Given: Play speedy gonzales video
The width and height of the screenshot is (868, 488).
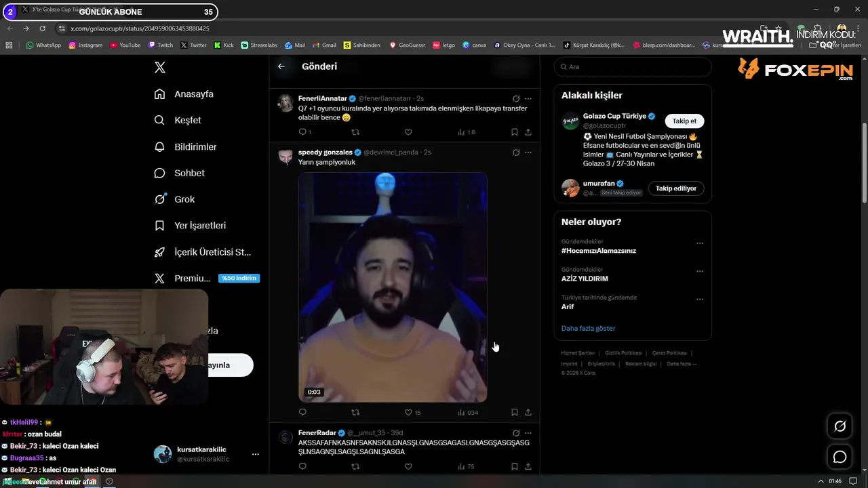Looking at the screenshot, I should coord(393,287).
